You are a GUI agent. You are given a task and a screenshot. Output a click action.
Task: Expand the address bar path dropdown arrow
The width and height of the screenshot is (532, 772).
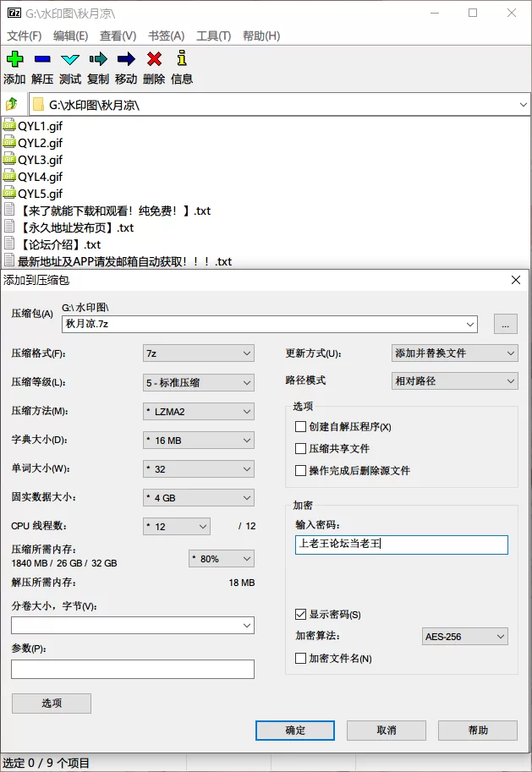pos(524,104)
